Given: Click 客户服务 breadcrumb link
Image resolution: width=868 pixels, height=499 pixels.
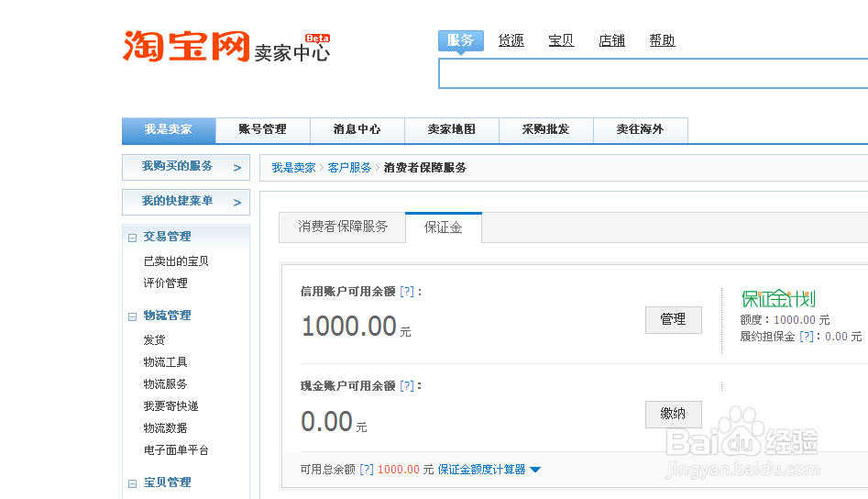Looking at the screenshot, I should pos(349,168).
